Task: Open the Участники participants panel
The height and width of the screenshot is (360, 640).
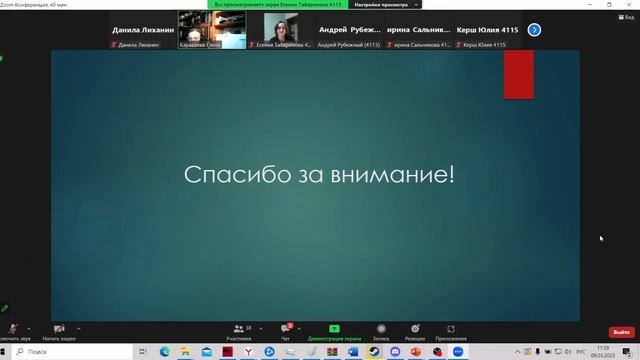Action: 239,332
